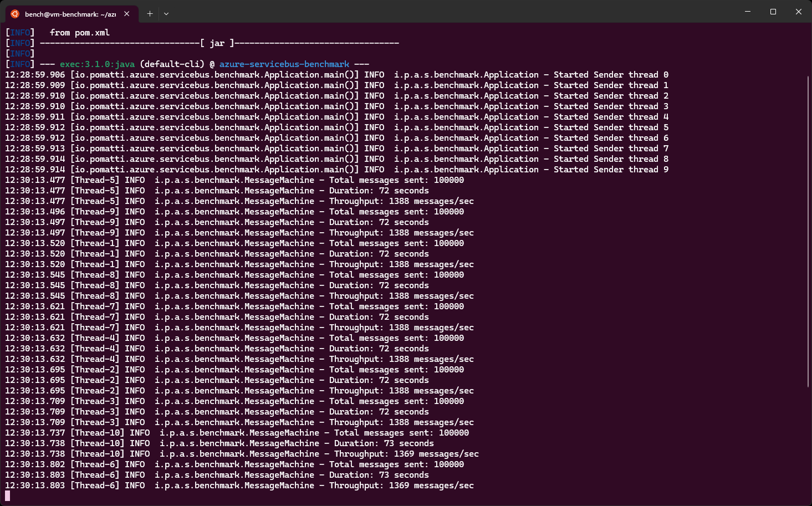
Task: Click line "Started Sender thread 3"
Action: pos(336,106)
